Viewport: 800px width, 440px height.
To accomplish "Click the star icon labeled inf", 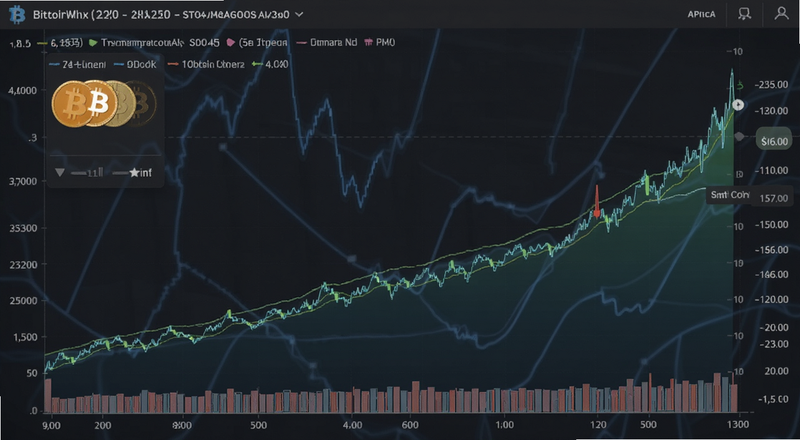I will point(134,173).
